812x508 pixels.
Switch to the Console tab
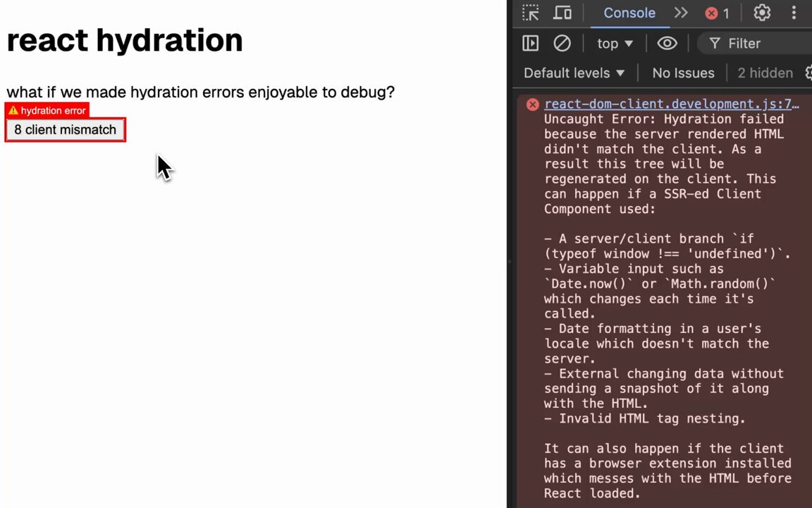tap(629, 13)
